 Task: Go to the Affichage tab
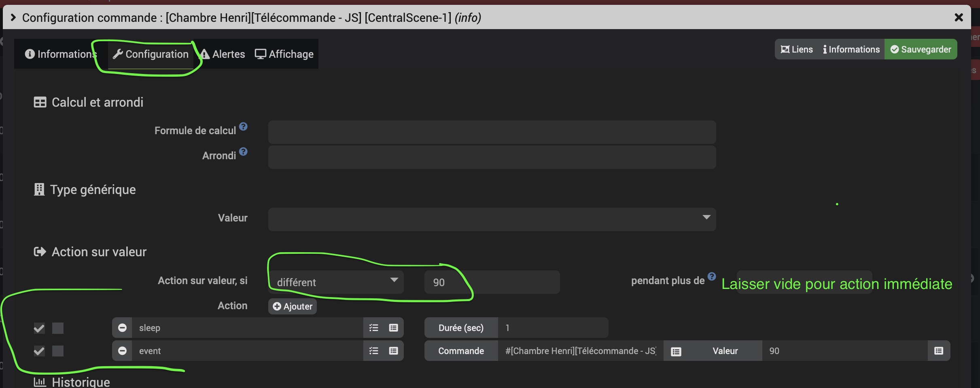point(284,54)
